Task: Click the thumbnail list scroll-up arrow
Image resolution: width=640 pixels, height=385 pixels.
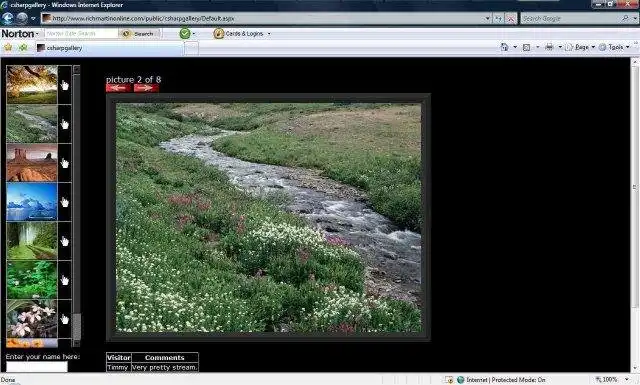Action: [x=76, y=69]
